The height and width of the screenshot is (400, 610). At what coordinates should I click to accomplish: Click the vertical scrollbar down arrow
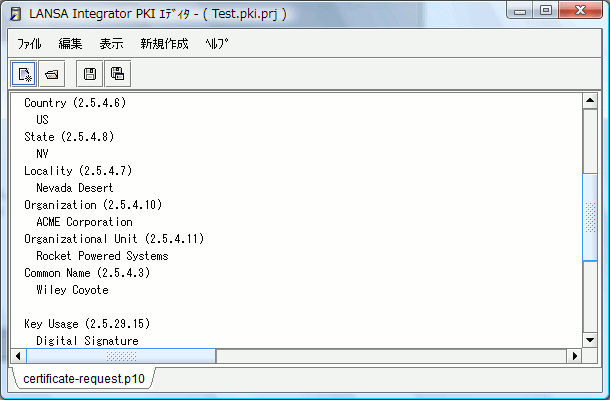(x=590, y=340)
